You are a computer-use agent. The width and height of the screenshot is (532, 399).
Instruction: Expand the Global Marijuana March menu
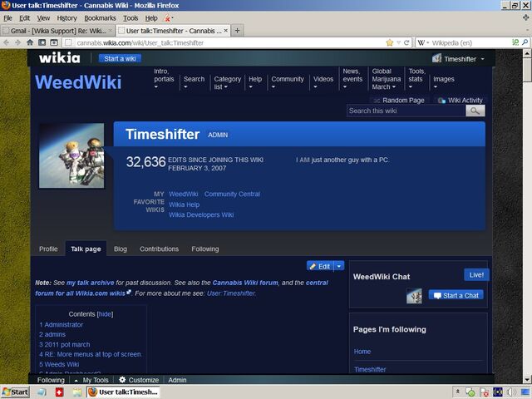386,79
